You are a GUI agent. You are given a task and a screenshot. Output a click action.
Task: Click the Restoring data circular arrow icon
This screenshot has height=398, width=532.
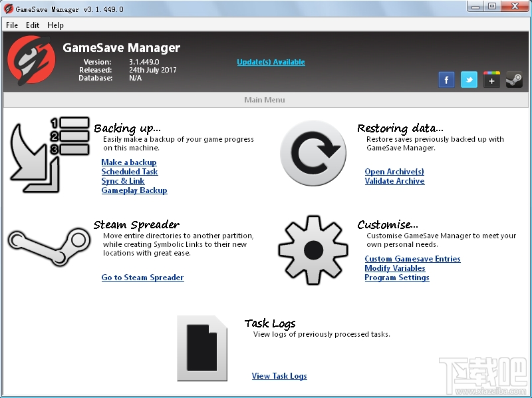313,153
